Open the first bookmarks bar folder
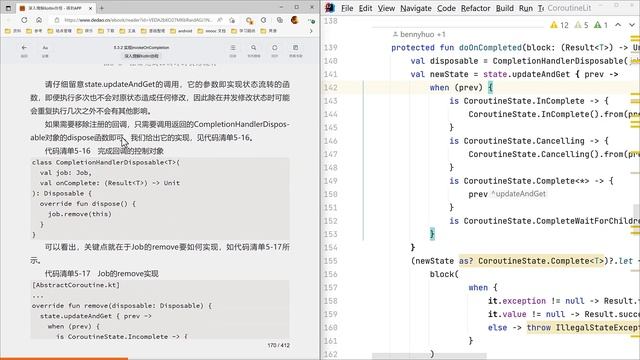 tap(12, 31)
